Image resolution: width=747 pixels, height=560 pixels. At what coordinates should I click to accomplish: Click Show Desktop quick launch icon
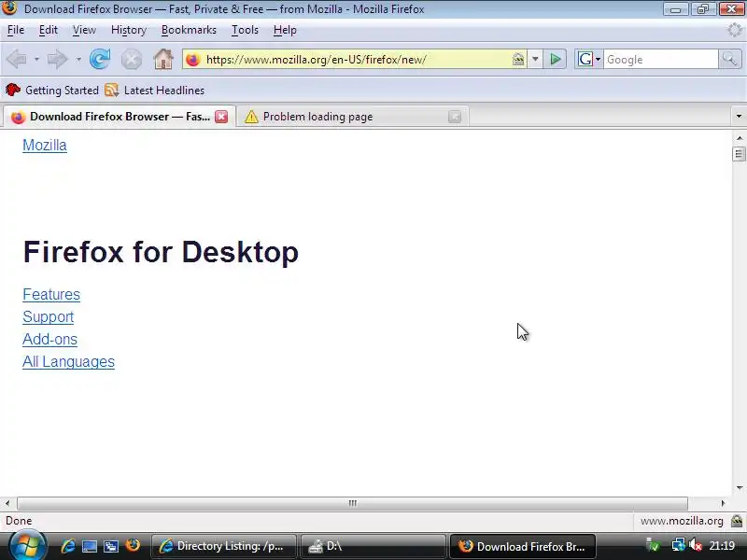pos(89,546)
